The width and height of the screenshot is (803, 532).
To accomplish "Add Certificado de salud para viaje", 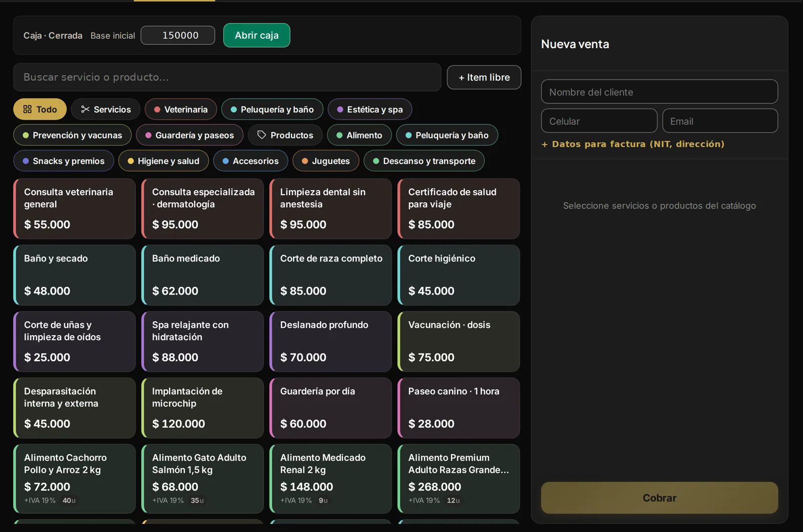I will 458,209.
